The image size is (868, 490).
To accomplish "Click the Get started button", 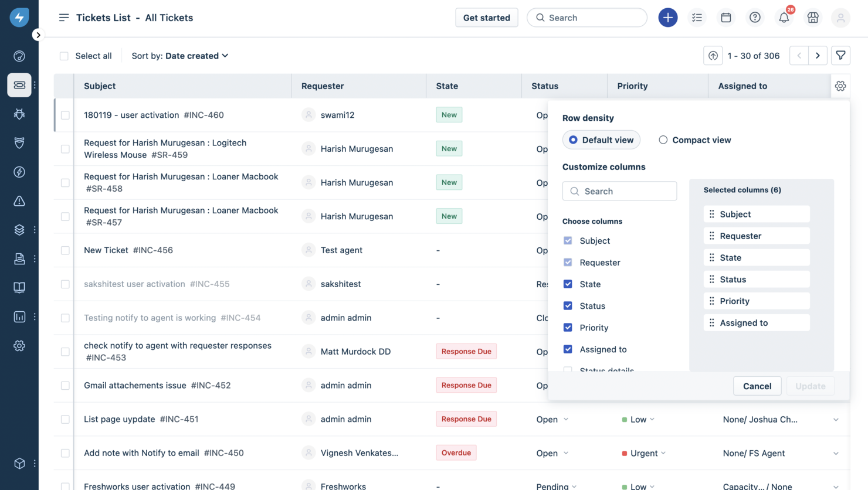I will (x=486, y=18).
